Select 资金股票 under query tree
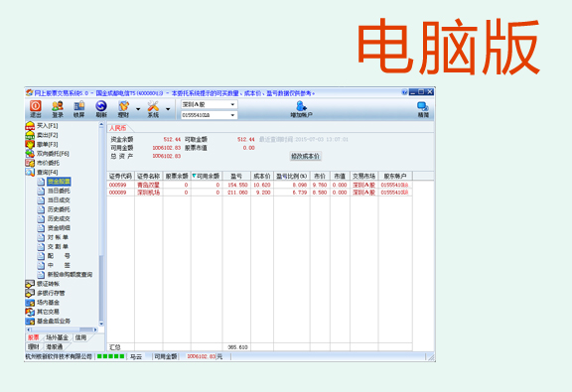Viewport: 572px width, 392px height. click(x=59, y=182)
